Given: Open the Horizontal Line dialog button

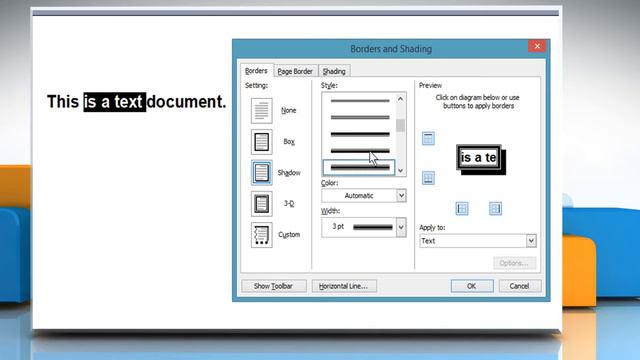Looking at the screenshot, I should pyautogui.click(x=344, y=286).
